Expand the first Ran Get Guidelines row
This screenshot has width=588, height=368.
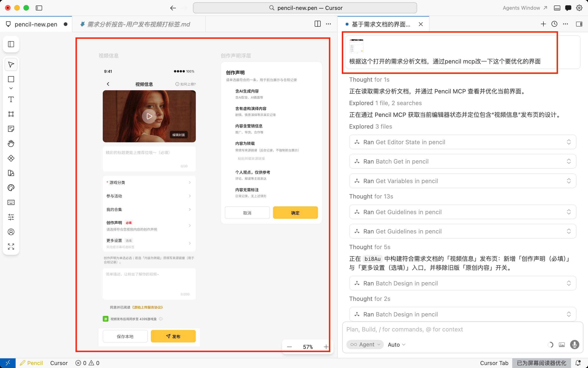(463, 212)
